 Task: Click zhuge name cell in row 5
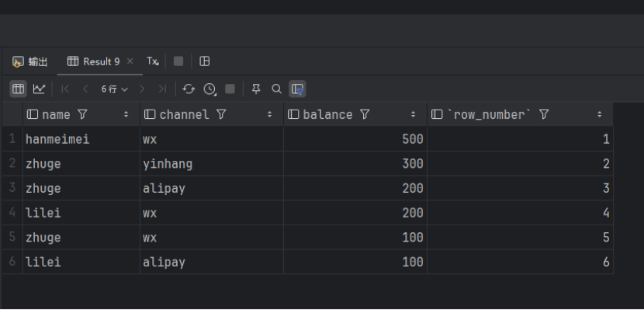pos(81,237)
